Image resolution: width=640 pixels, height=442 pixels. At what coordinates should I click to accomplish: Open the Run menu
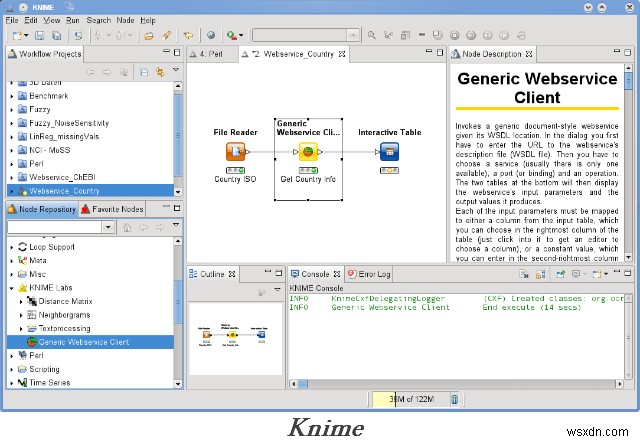(73, 20)
